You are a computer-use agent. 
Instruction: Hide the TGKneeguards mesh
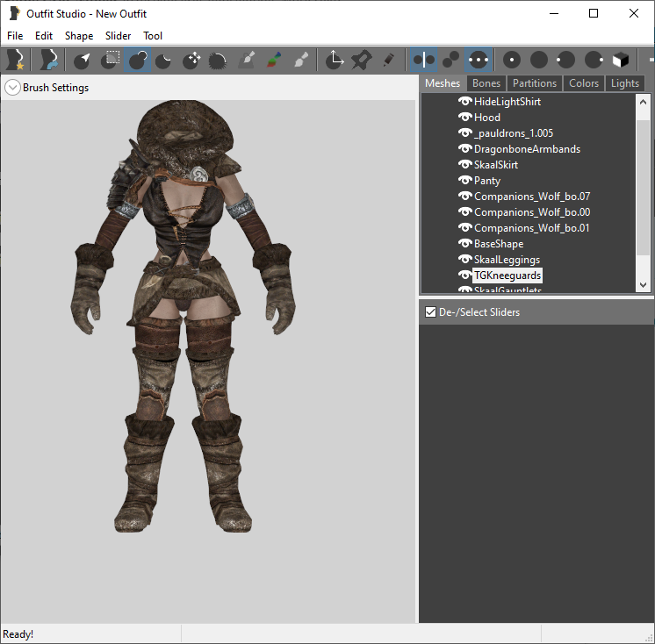point(464,275)
